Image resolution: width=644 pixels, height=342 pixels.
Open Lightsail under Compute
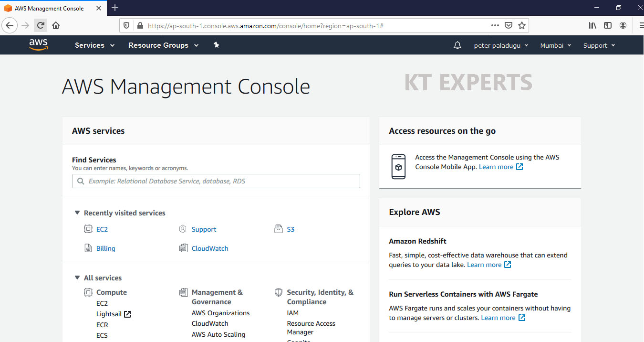coord(109,314)
